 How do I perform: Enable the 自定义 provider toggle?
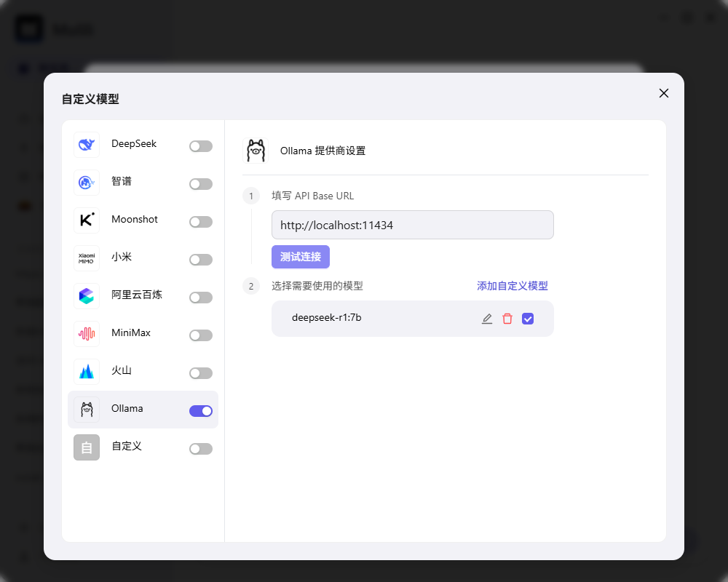pyautogui.click(x=201, y=449)
